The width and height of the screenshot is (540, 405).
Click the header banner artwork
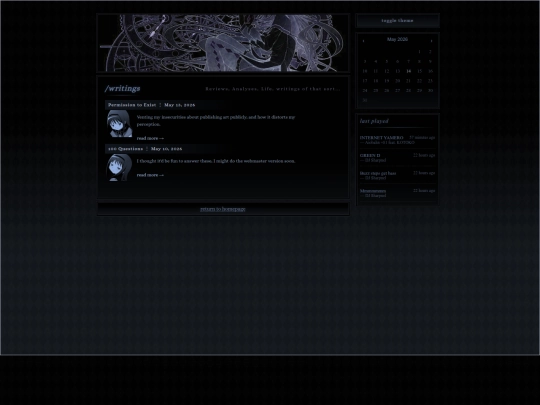[x=223, y=43]
